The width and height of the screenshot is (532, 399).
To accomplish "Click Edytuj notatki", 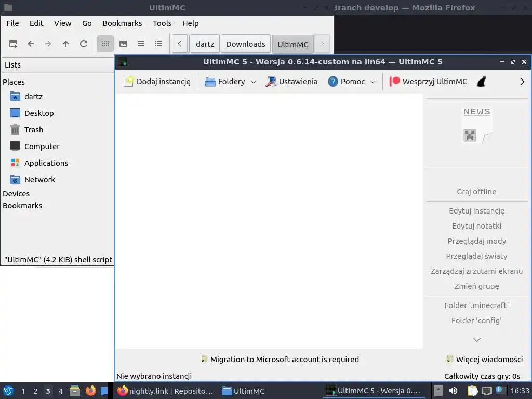I will point(476,226).
